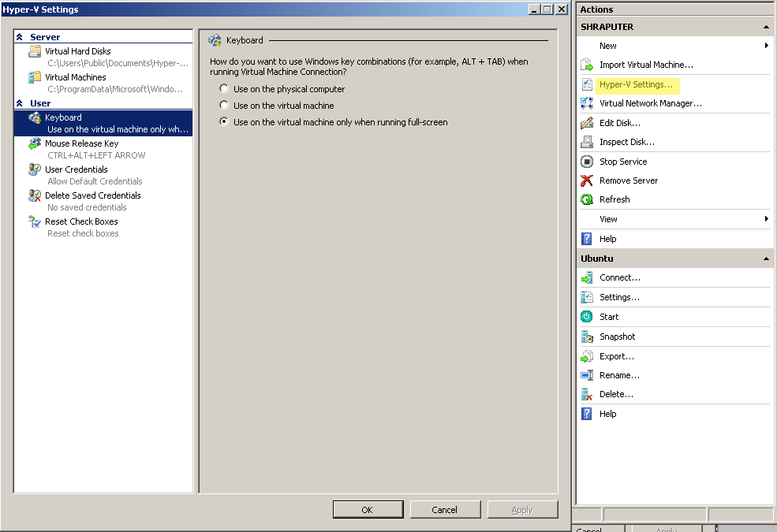Click the Delete Saved Credentials icon
Viewport: 777px width, 532px height.
[35, 195]
